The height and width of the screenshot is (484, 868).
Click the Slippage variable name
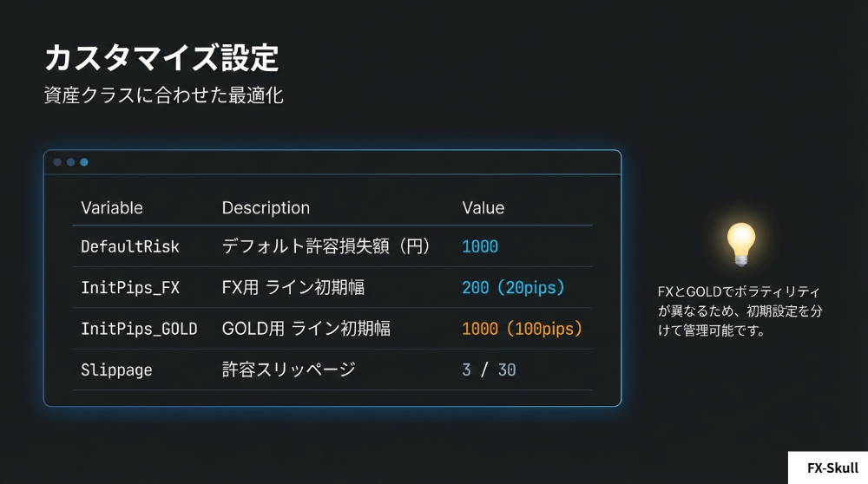click(x=116, y=370)
